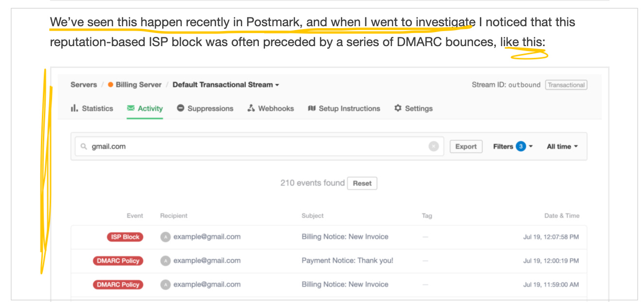Select example@gmail.com in the ISP Block row
644x302 pixels.
[207, 237]
